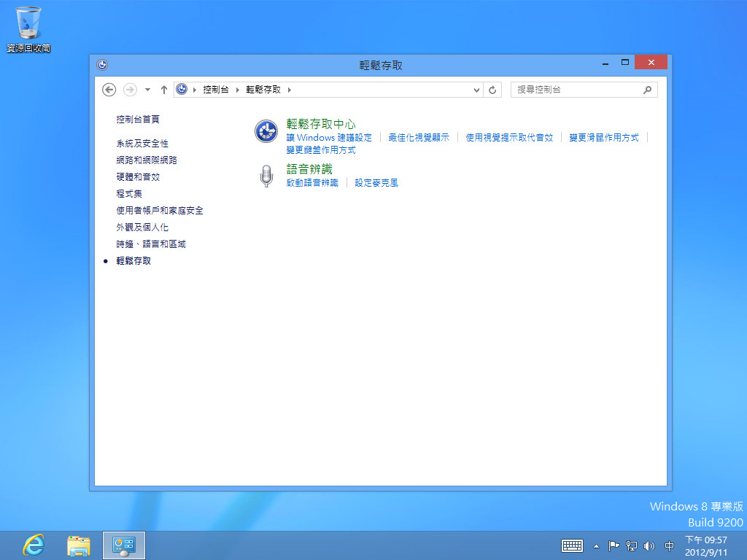The width and height of the screenshot is (747, 560).
Task: Expand the arrow before 控制台 breadcrumb
Action: pyautogui.click(x=194, y=90)
